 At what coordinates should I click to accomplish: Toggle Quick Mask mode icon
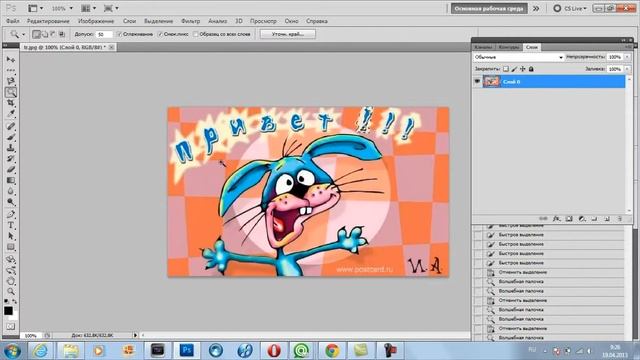tap(11, 327)
